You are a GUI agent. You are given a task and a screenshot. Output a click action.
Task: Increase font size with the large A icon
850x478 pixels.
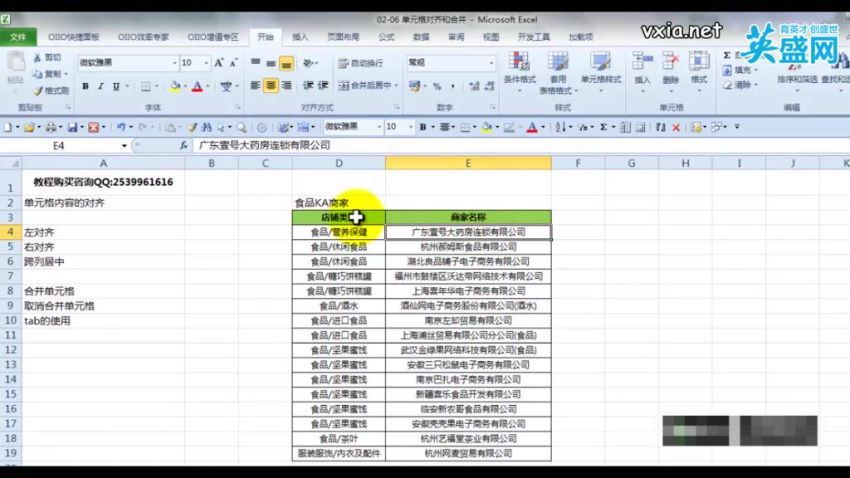[219, 63]
